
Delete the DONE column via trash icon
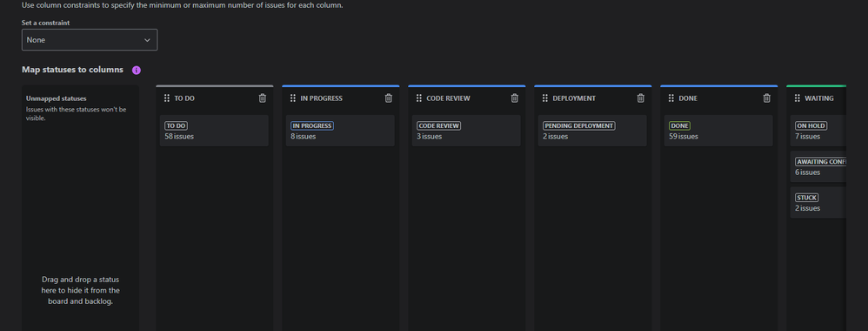pyautogui.click(x=767, y=98)
